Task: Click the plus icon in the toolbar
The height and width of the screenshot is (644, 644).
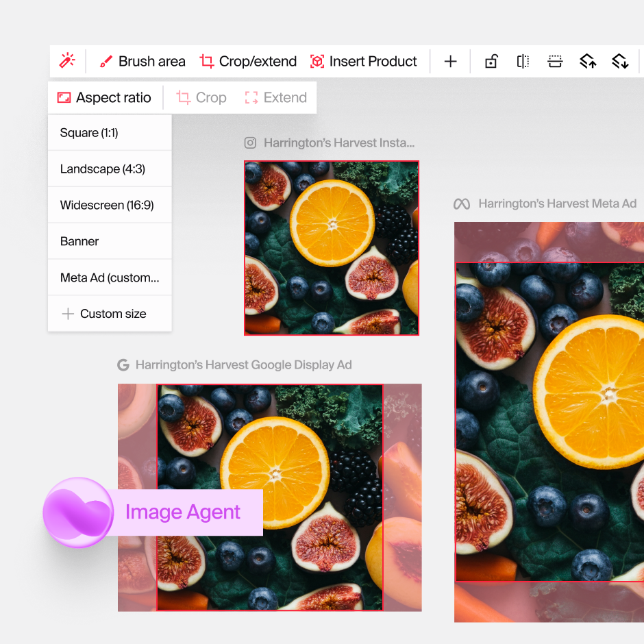Action: click(x=451, y=61)
